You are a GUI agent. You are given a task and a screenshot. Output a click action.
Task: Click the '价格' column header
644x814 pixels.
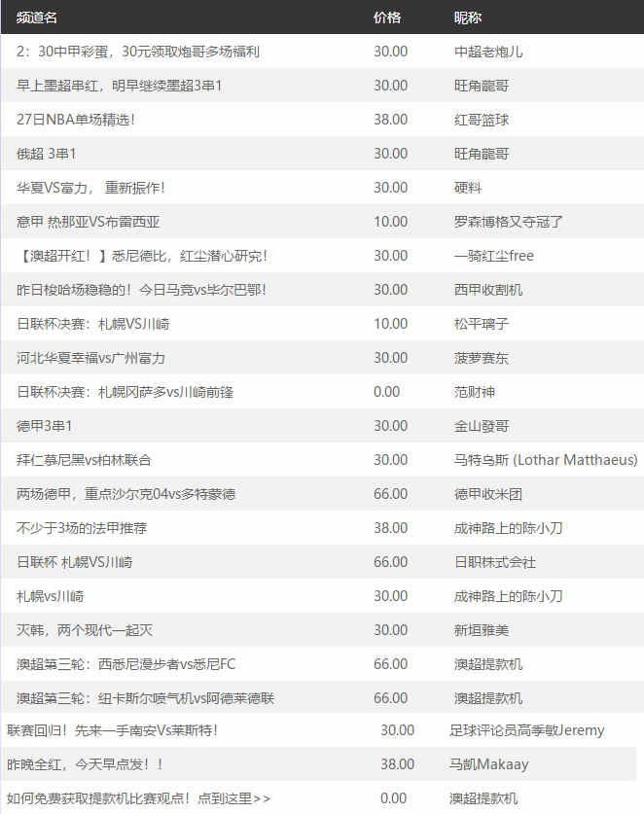point(387,18)
